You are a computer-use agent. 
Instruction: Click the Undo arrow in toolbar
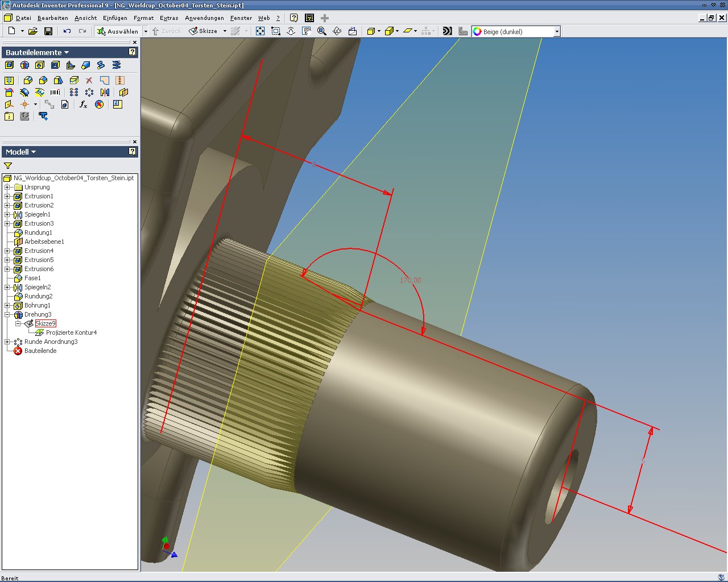coord(67,31)
